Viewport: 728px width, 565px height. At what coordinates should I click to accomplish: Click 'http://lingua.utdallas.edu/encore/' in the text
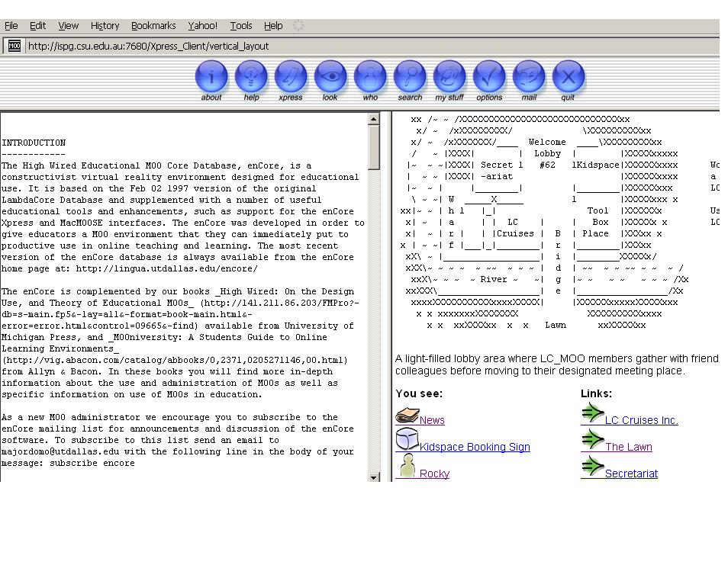click(x=166, y=268)
